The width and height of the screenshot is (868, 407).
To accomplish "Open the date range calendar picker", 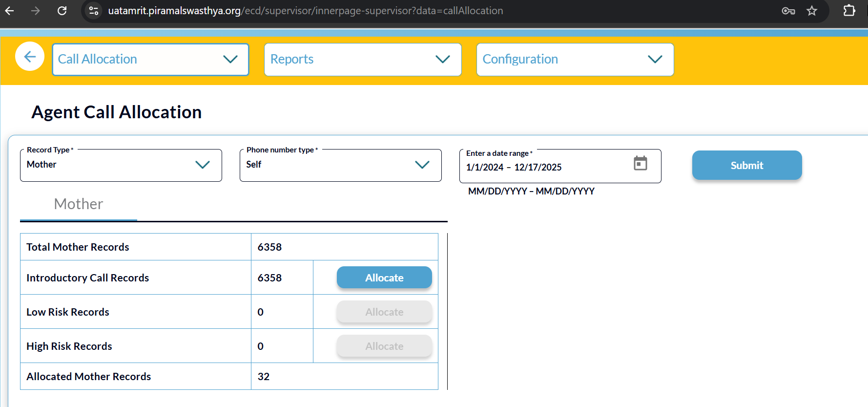I will tap(640, 163).
